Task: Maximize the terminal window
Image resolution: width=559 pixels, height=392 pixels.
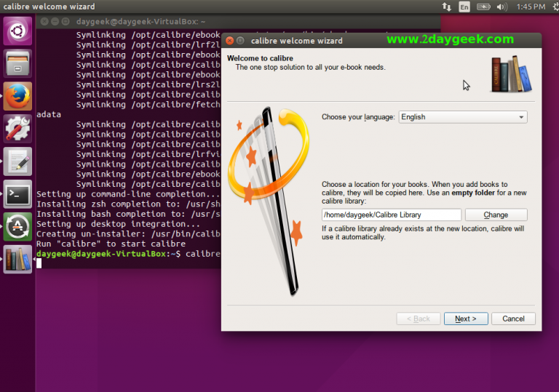Action: (66, 21)
